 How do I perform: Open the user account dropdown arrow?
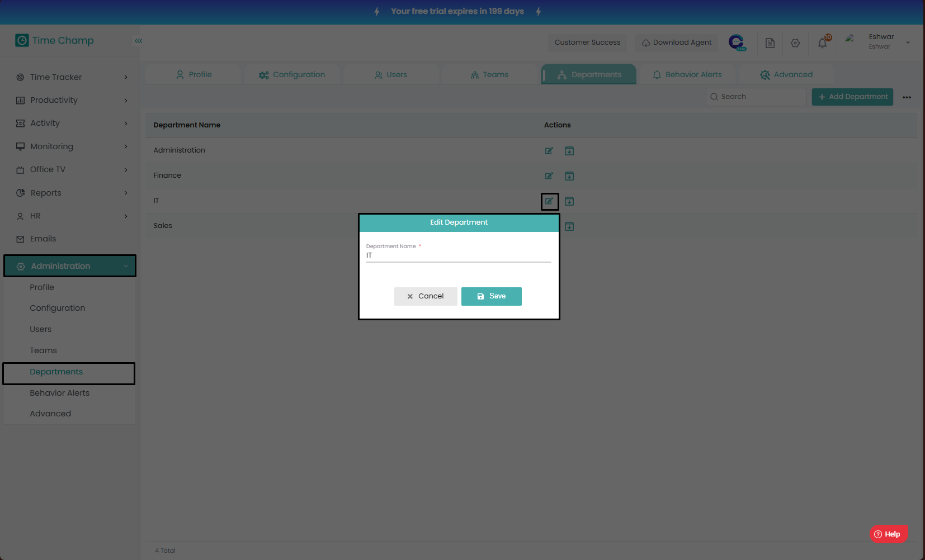[x=908, y=42]
